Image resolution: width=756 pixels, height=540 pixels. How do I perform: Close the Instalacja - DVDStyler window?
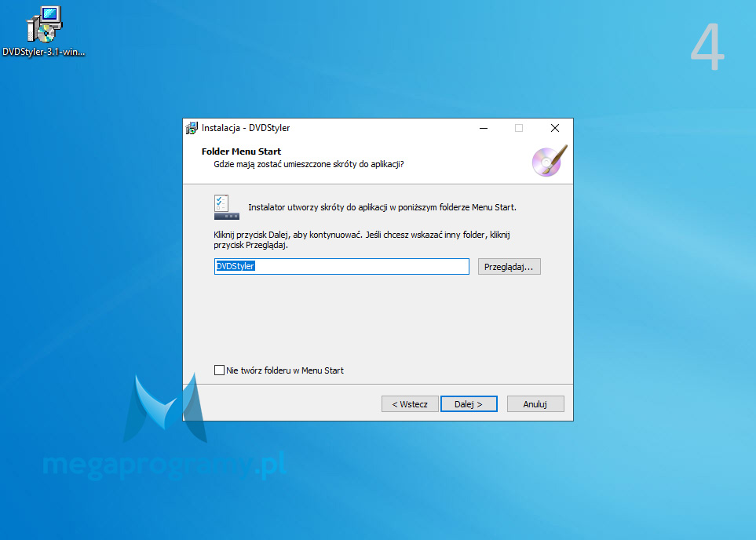[555, 128]
